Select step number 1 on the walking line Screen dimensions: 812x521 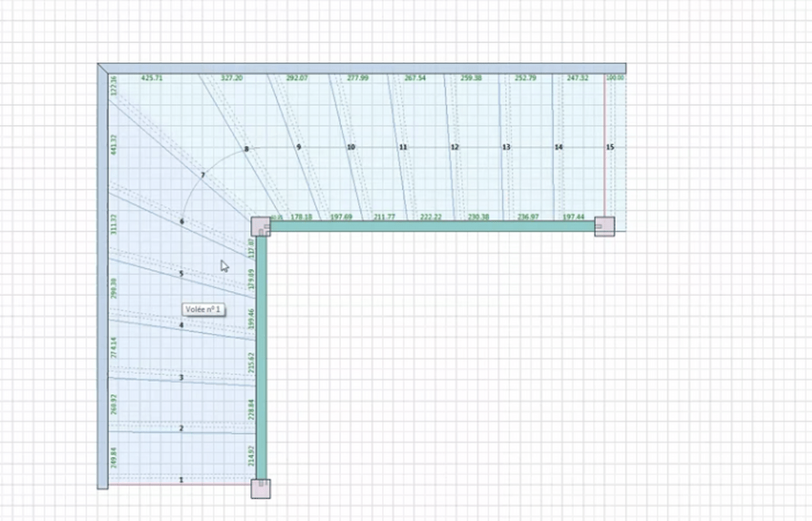(x=182, y=480)
